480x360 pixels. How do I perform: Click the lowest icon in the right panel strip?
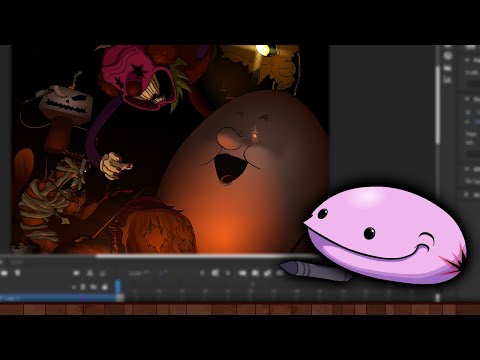tap(448, 80)
